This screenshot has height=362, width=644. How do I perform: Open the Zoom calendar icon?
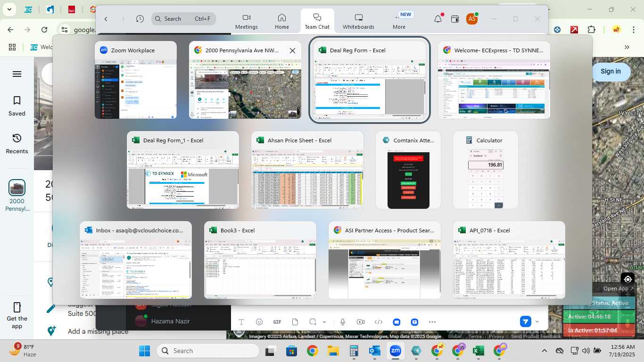coord(455,19)
